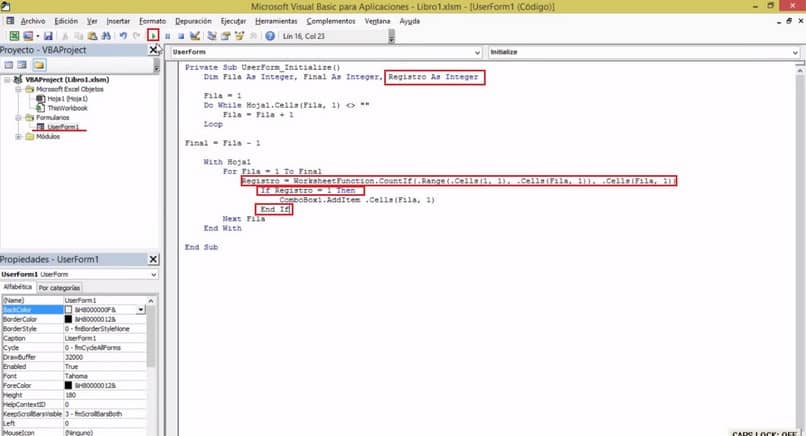Click the VBA application icon in menu bar
806x436 pixels.
tap(10, 21)
